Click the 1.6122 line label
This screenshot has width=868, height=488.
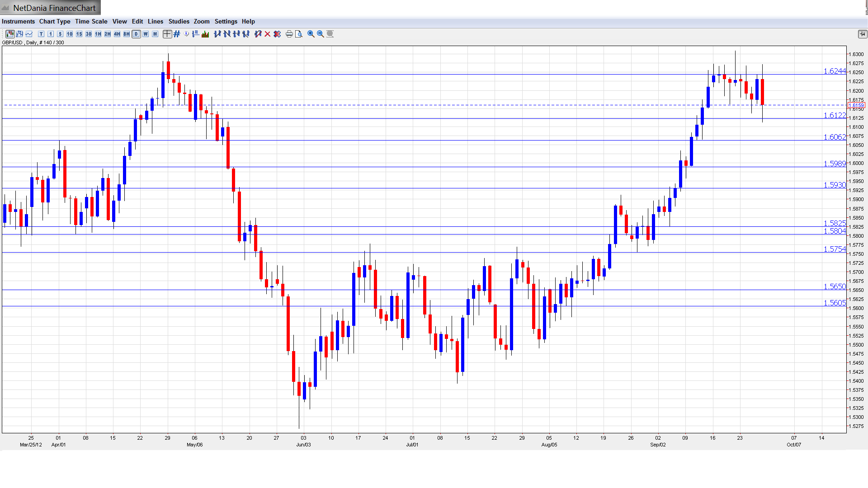coord(835,115)
